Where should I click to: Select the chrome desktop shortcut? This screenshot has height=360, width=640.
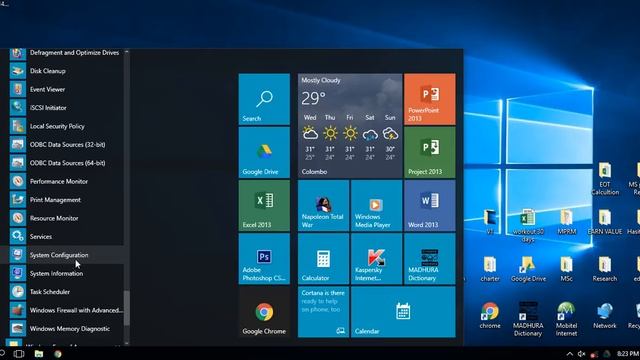pyautogui.click(x=490, y=316)
